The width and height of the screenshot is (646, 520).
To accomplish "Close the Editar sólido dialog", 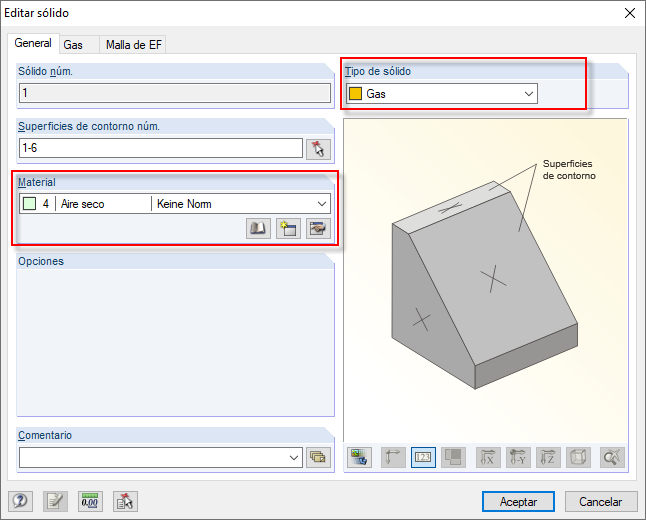I will click(630, 13).
